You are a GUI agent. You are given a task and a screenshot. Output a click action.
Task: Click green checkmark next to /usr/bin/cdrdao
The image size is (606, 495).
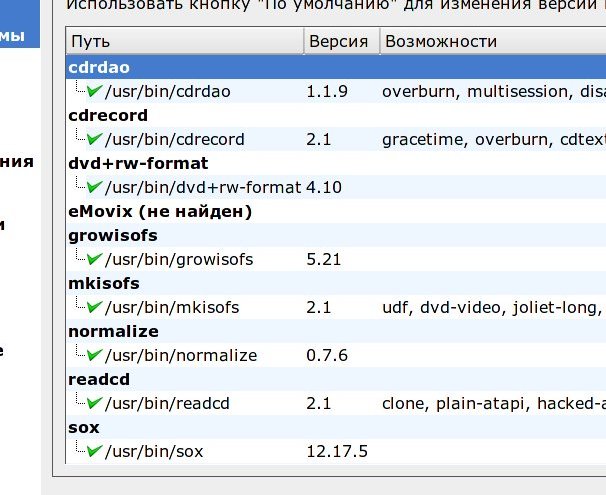coord(95,91)
